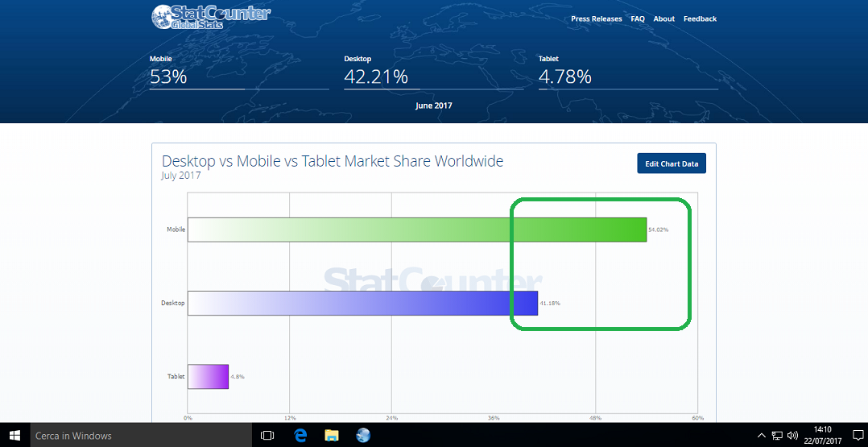Open the globe browser icon in taskbar

click(363, 436)
